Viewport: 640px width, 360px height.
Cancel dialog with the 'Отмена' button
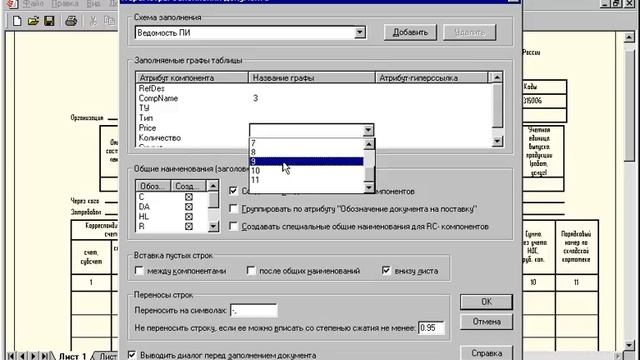pos(486,322)
